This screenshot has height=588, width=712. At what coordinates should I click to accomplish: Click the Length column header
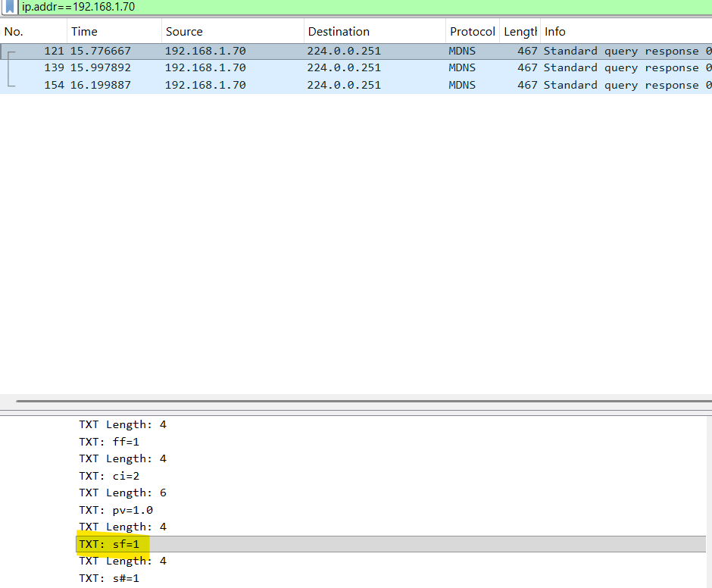tap(520, 32)
